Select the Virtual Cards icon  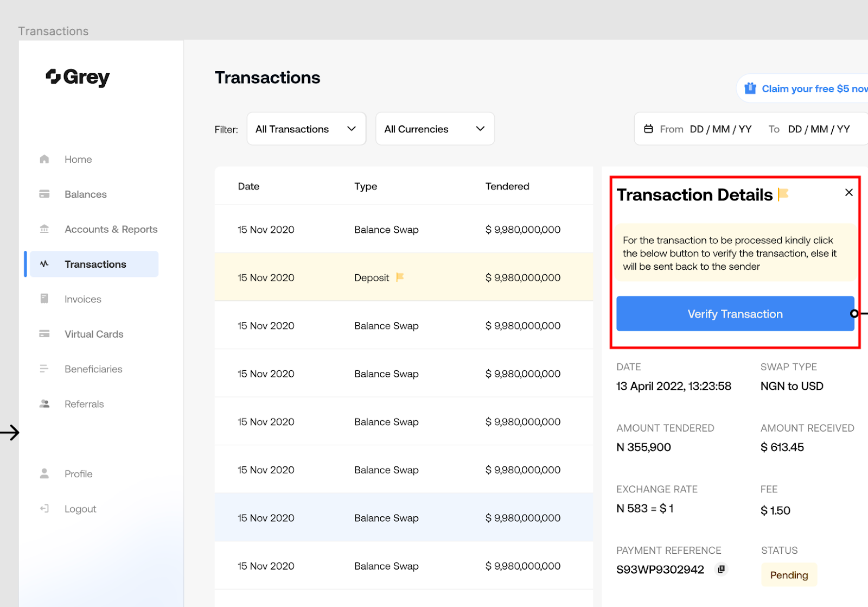(x=44, y=333)
